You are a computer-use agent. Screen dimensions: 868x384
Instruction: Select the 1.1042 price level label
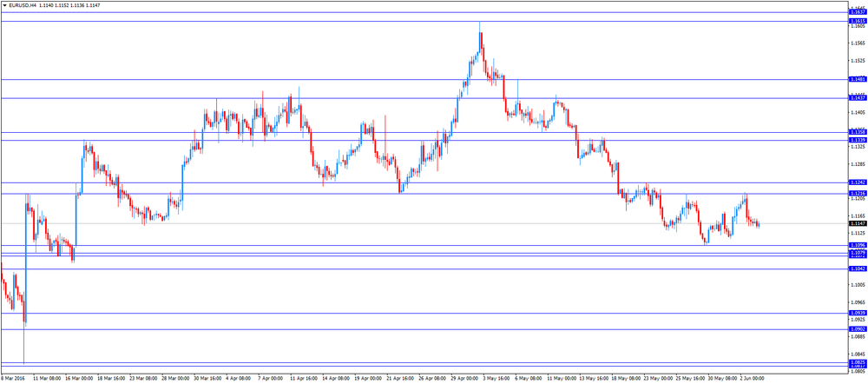(x=857, y=268)
